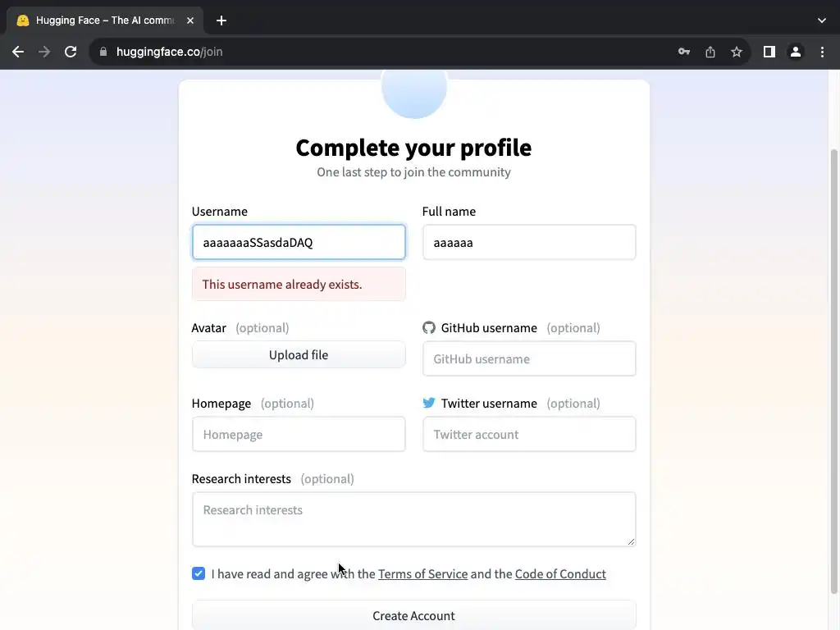Toggle the browser side panel
The height and width of the screenshot is (630, 840).
[769, 52]
